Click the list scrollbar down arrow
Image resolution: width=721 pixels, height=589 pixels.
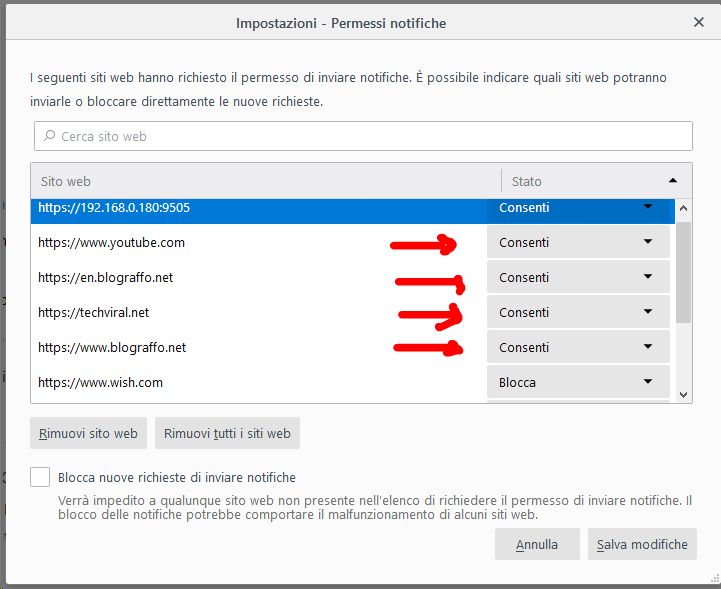683,395
